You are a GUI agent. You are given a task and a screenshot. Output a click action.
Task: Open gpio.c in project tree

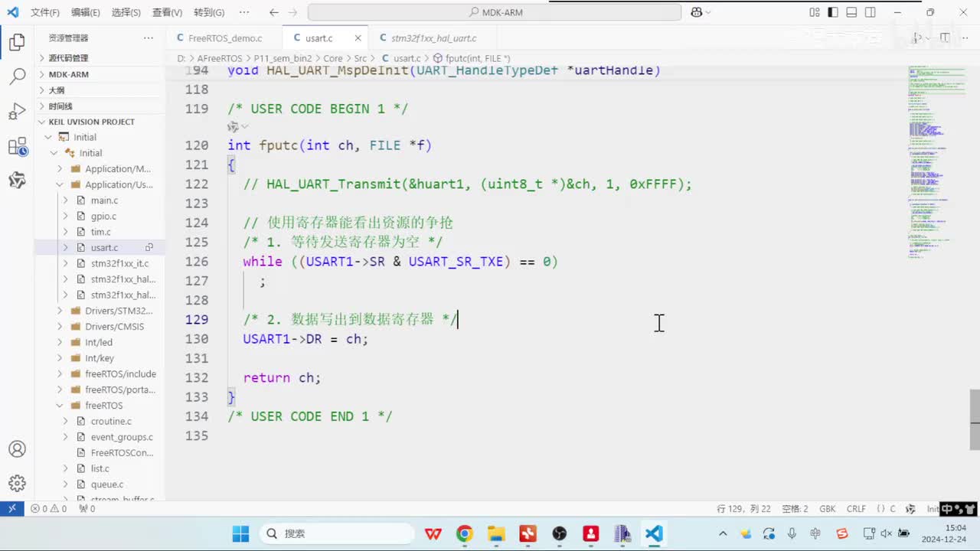click(x=103, y=217)
